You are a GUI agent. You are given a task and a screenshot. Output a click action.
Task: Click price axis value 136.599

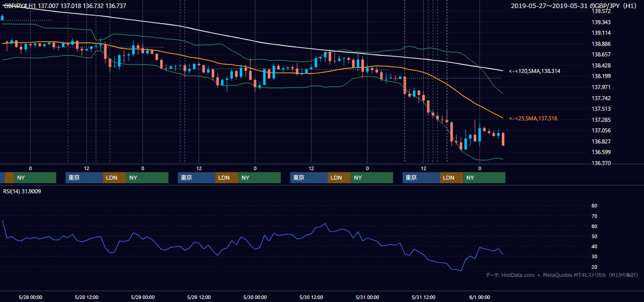coord(601,152)
